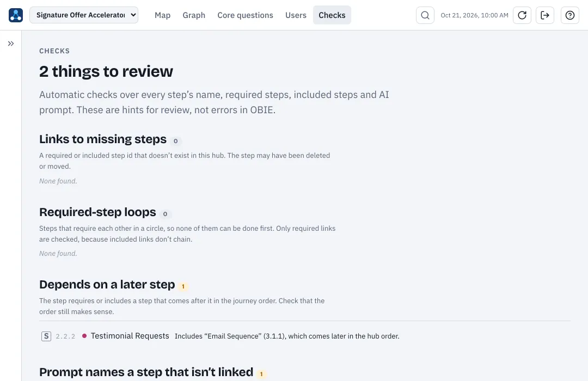Screen dimensions: 588x381
Task: Click the Required-step loops heading
Action: [x=97, y=212]
